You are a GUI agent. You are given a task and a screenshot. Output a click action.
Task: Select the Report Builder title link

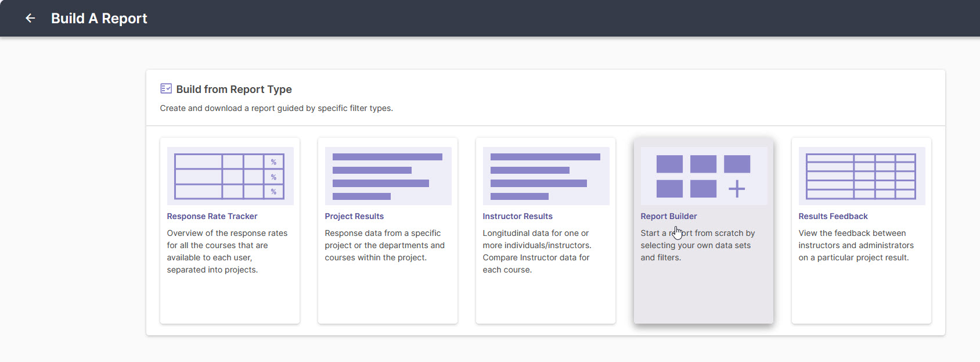click(x=669, y=216)
